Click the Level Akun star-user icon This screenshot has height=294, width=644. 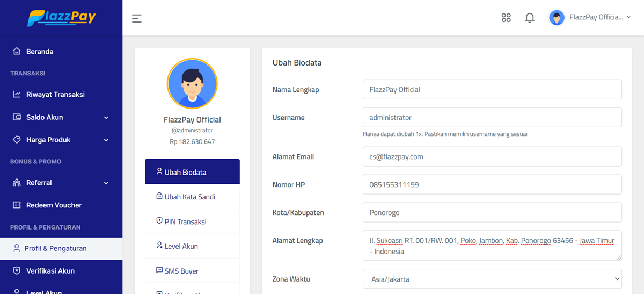[x=159, y=246]
